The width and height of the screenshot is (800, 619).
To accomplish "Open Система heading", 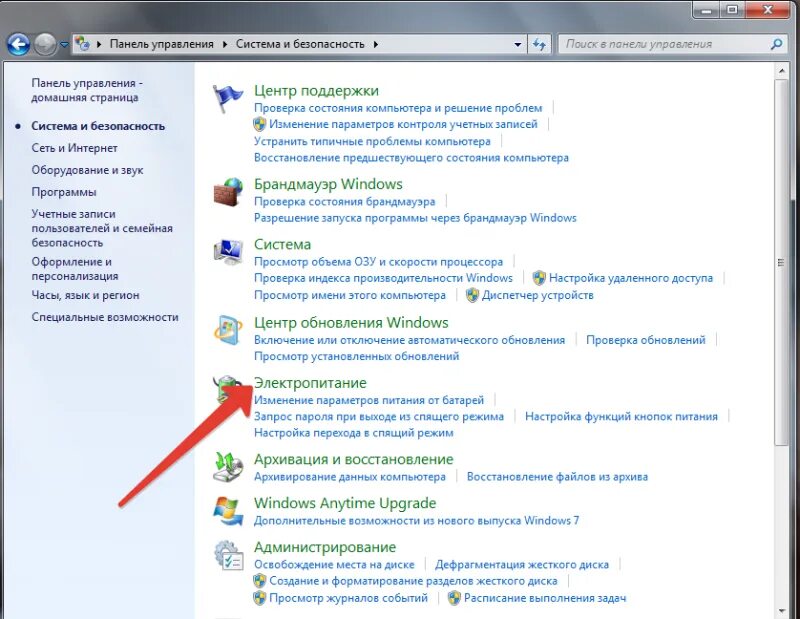I will [282, 244].
